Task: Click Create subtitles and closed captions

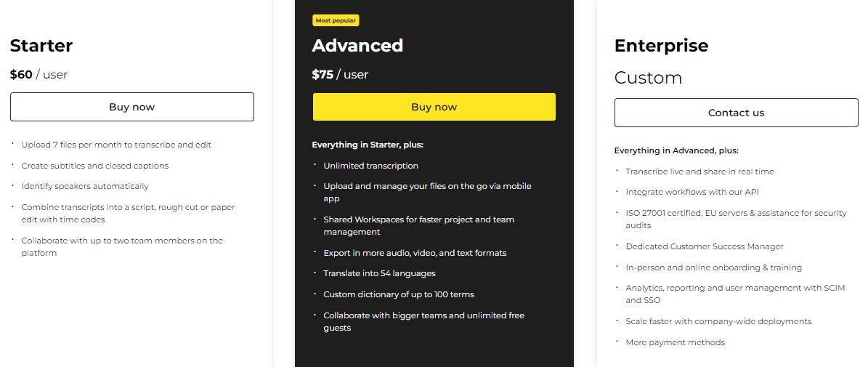Action: [94, 166]
